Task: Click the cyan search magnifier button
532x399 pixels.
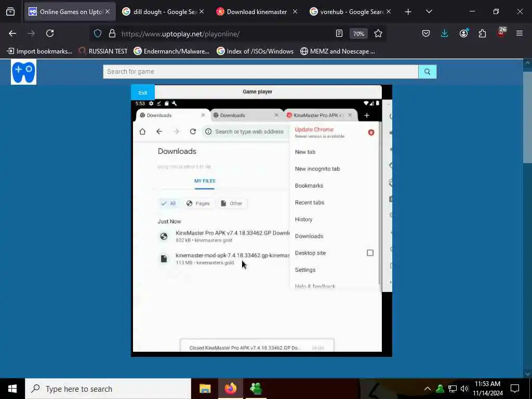Action: [428, 72]
